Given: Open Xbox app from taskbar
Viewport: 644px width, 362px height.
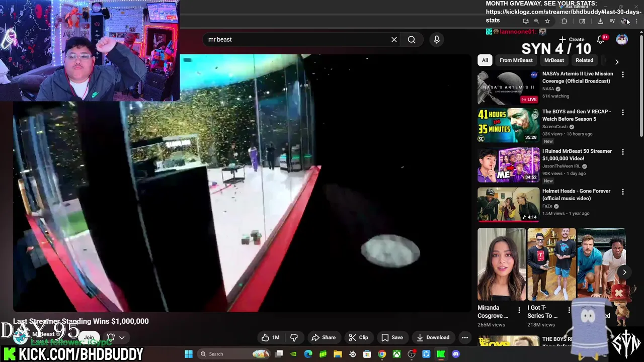Looking at the screenshot, I should 397,354.
